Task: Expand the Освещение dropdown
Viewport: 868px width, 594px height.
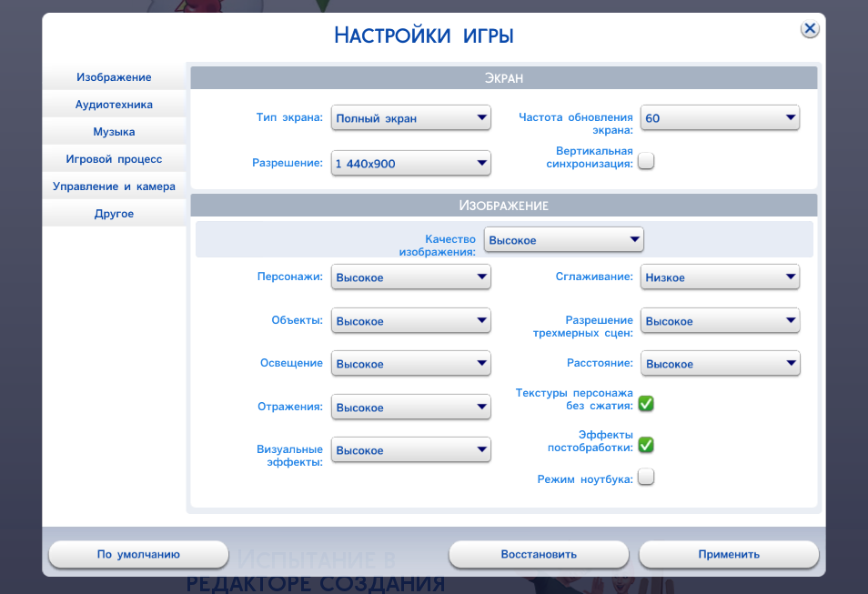Action: pyautogui.click(x=410, y=363)
